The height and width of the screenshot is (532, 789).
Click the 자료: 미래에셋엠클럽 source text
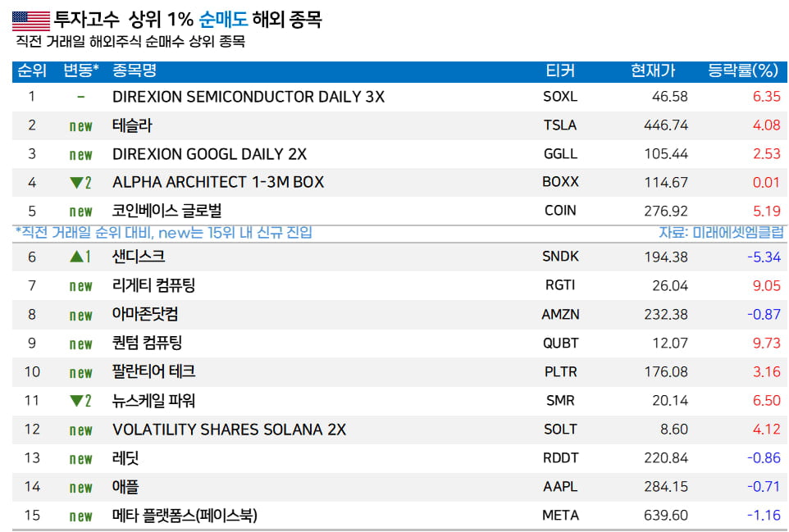pos(721,233)
